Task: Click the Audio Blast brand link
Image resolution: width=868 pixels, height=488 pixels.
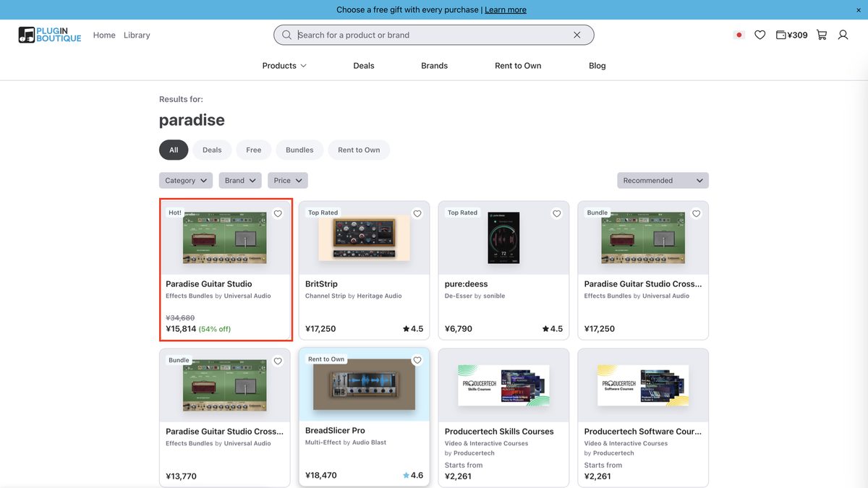Action: click(369, 442)
